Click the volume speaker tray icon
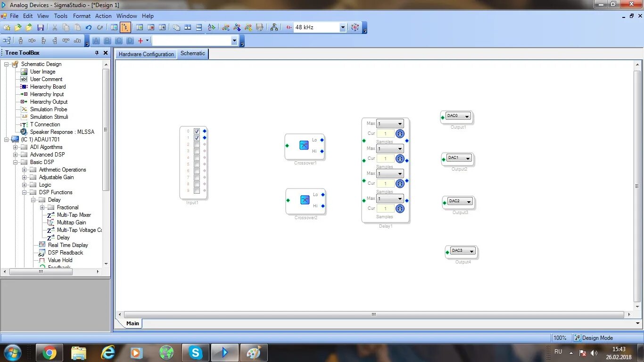This screenshot has width=644, height=362. coord(594,353)
